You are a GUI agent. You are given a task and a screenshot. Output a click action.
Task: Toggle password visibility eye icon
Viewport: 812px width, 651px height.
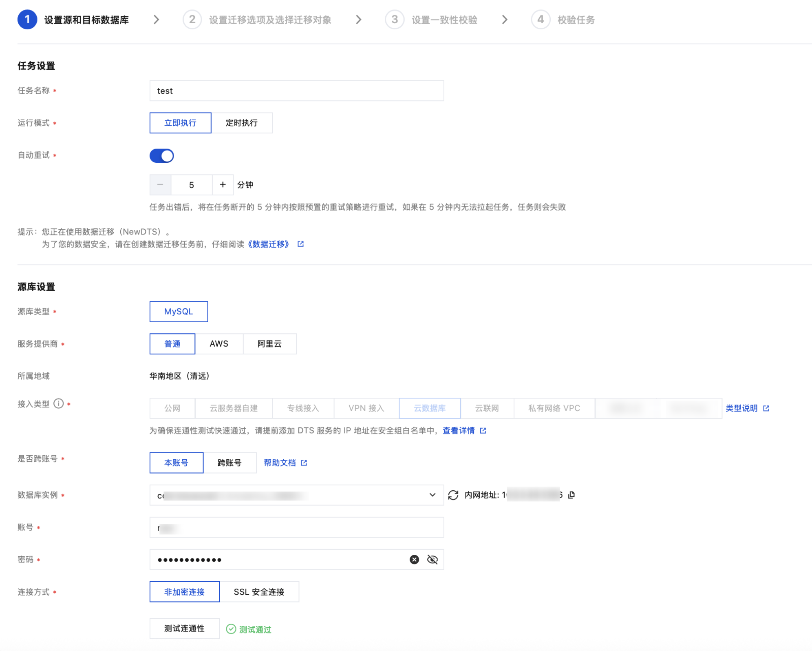[x=432, y=560]
